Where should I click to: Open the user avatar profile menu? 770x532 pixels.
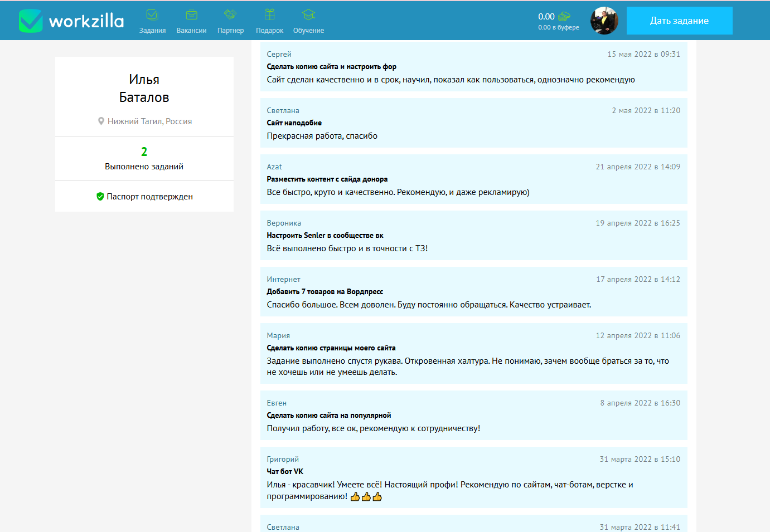[604, 21]
